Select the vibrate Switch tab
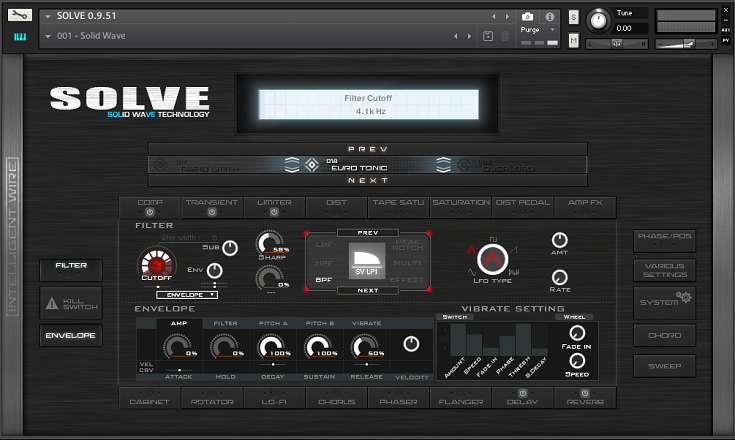Screen dimensions: 735x440 click(455, 317)
